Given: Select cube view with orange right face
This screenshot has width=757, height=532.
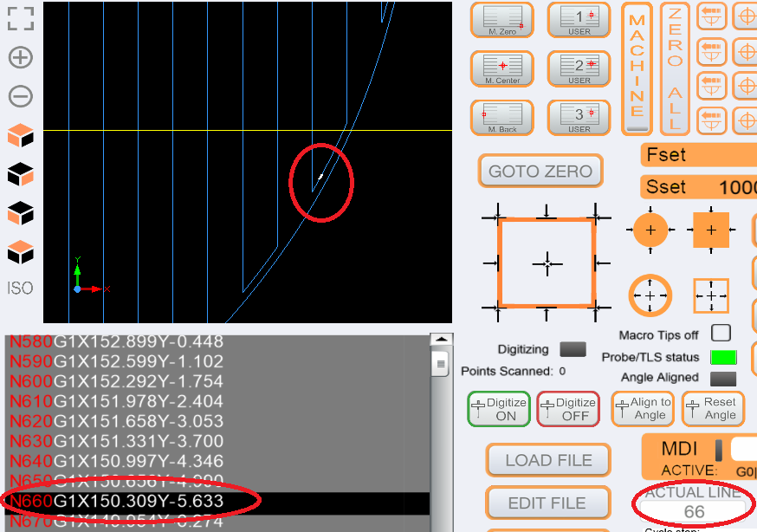Looking at the screenshot, I should coord(21,174).
